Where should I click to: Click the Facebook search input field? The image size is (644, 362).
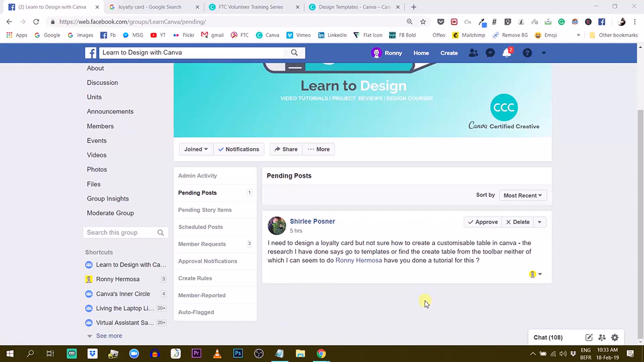pyautogui.click(x=192, y=53)
